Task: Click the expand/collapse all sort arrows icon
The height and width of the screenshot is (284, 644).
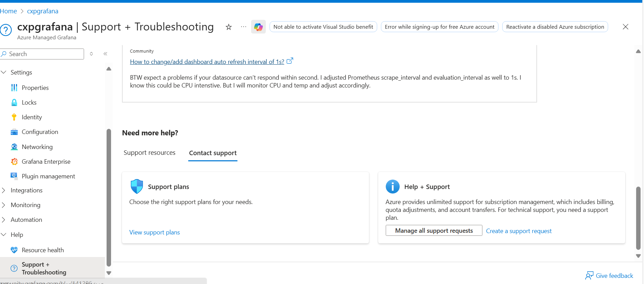Action: (x=91, y=54)
